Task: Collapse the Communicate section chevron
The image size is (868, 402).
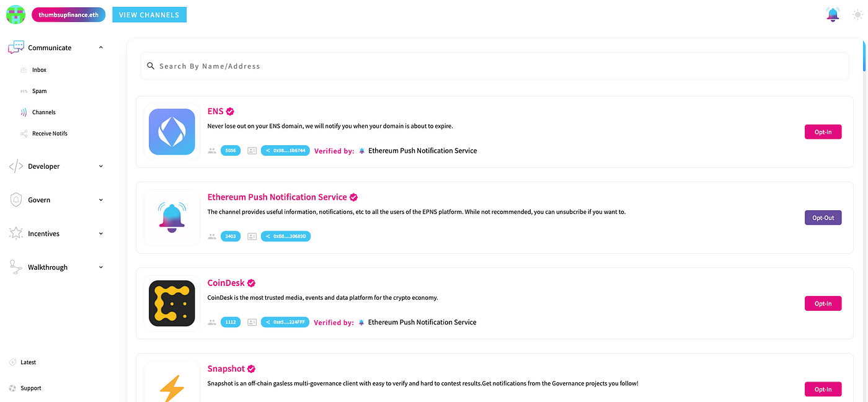Action: click(101, 47)
